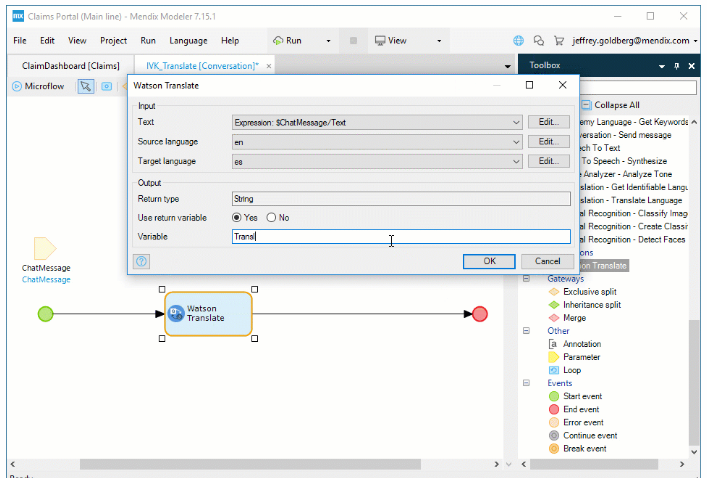Collapse the Gateways section in Toolbox

click(526, 279)
